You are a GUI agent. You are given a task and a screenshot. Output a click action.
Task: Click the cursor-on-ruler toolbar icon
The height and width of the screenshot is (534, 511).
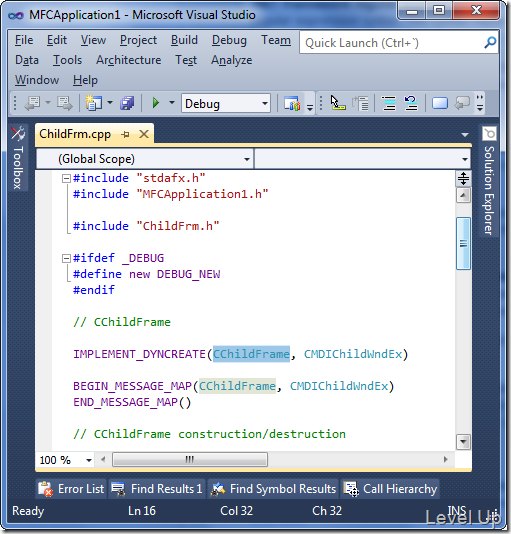tap(337, 103)
